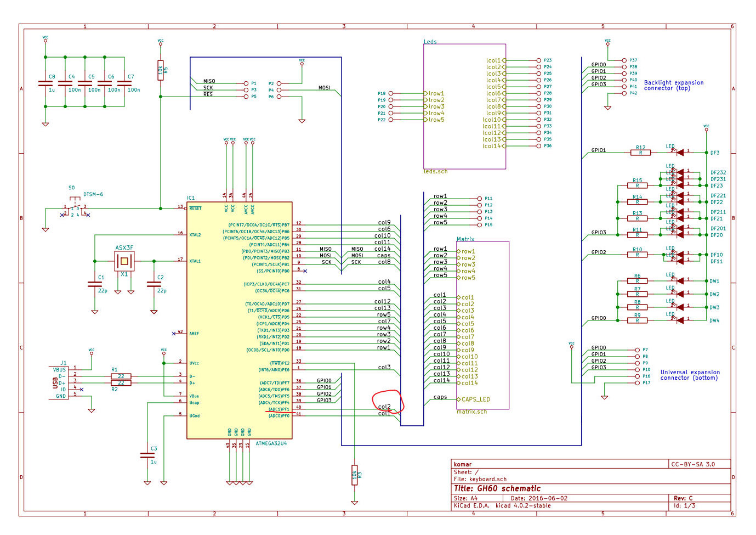Viewport: 756px width, 535px height.
Task: Select the komar author text
Action: click(463, 464)
